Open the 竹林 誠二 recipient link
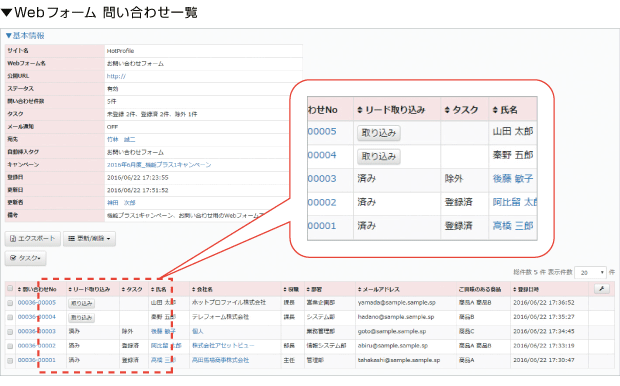The height and width of the screenshot is (386, 620). [121, 140]
